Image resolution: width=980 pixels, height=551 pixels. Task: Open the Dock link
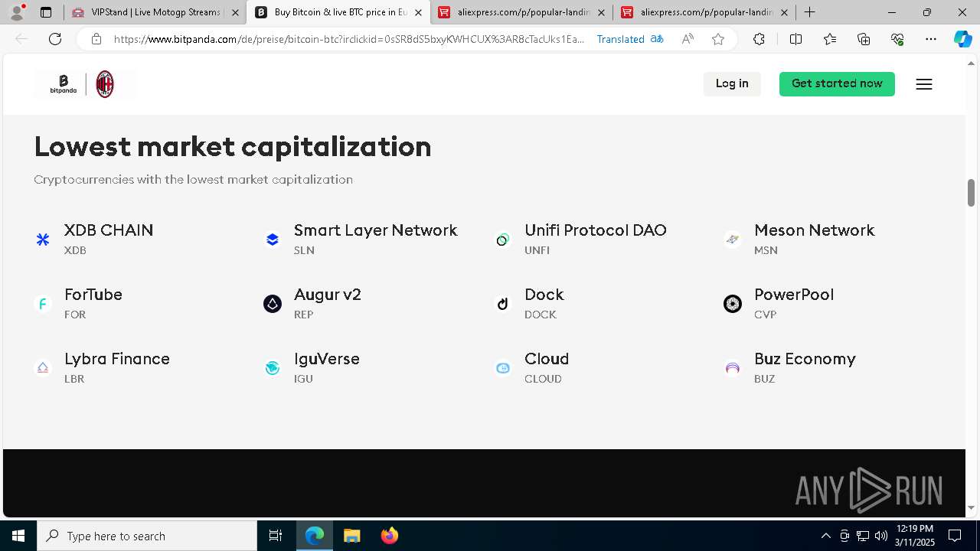(x=544, y=295)
